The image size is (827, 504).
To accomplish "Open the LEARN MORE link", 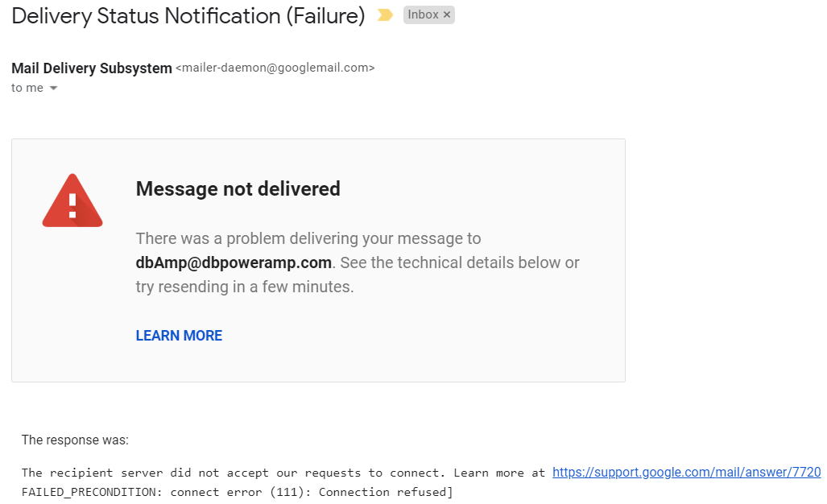I will [x=179, y=336].
